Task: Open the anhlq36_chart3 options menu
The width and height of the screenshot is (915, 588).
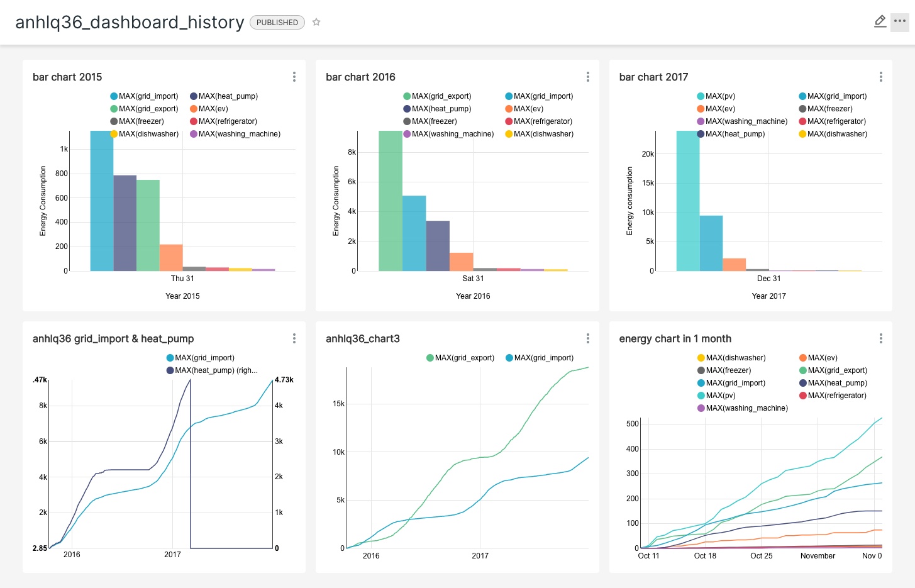Action: (x=588, y=338)
